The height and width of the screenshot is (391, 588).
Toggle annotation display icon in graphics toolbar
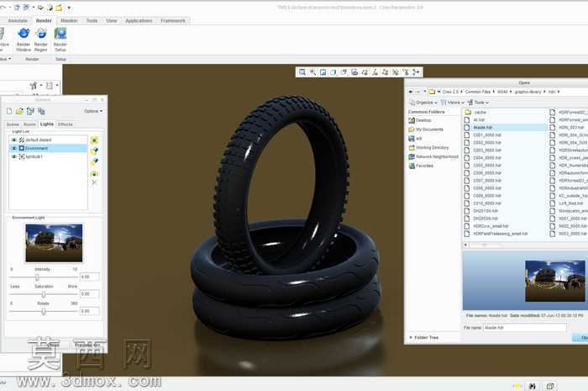click(406, 72)
